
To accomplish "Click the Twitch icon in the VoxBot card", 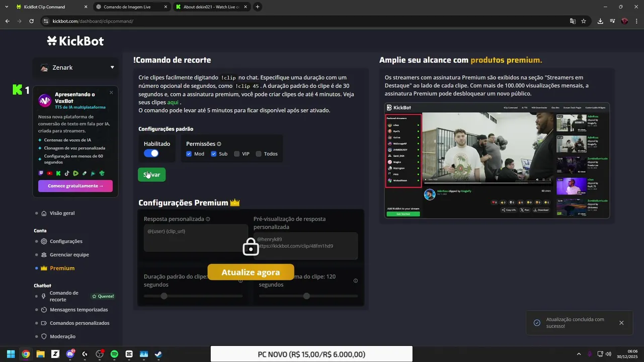I will (x=41, y=173).
